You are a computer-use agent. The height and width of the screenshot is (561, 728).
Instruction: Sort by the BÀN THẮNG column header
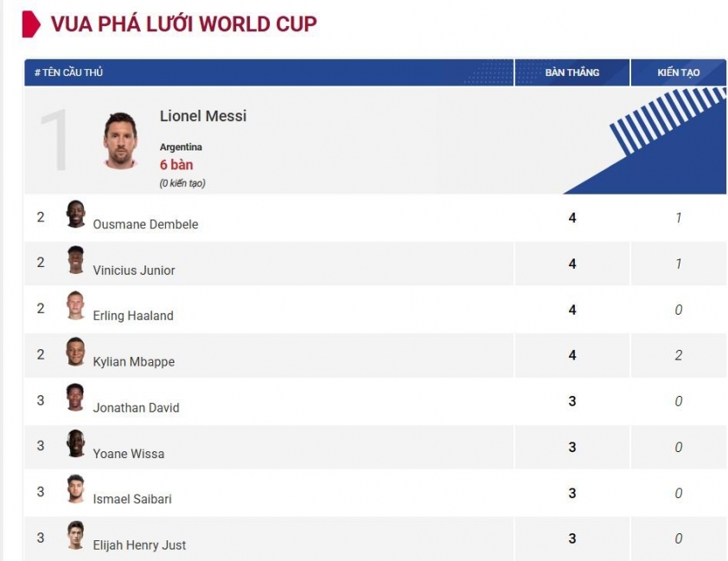pyautogui.click(x=572, y=73)
